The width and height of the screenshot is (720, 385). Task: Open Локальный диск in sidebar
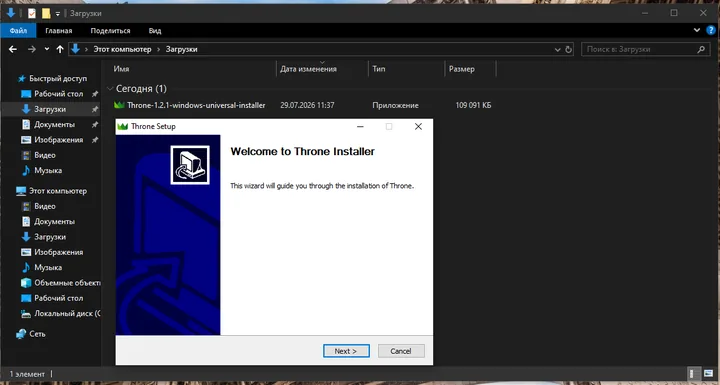[x=68, y=313]
